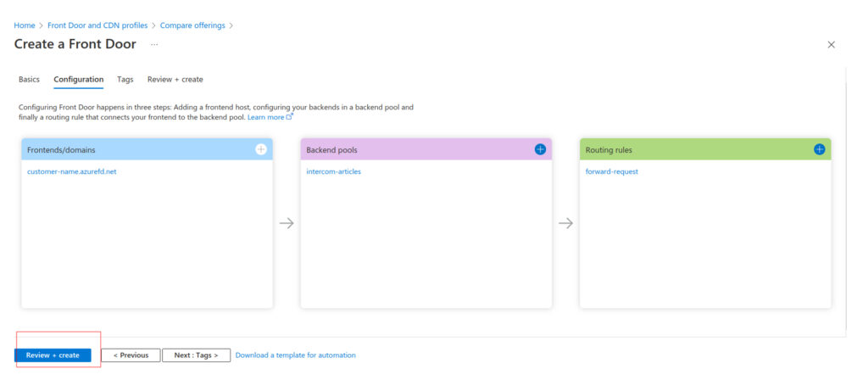Add a new backend pool with plus icon

540,149
